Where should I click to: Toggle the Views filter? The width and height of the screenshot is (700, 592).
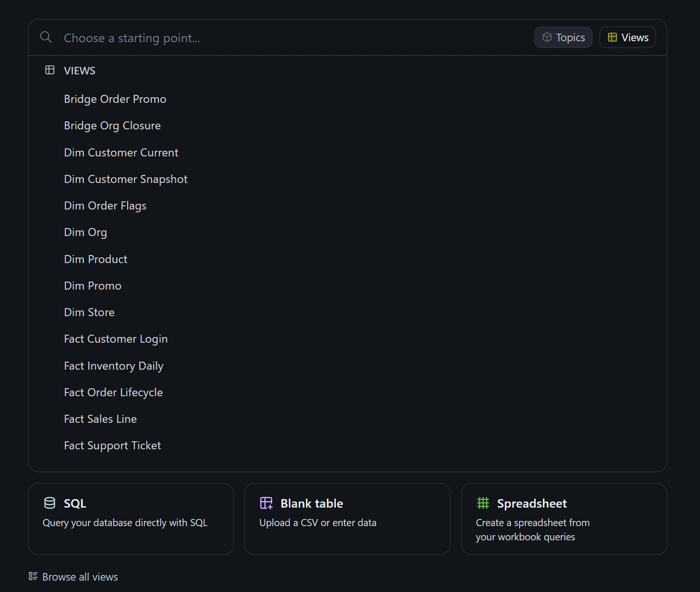pos(628,37)
